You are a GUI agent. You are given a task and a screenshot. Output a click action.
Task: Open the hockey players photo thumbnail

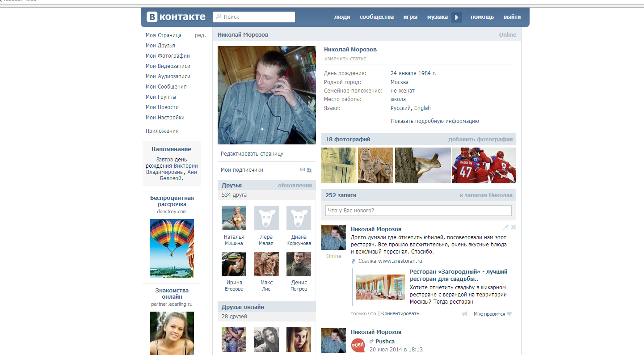coord(484,165)
